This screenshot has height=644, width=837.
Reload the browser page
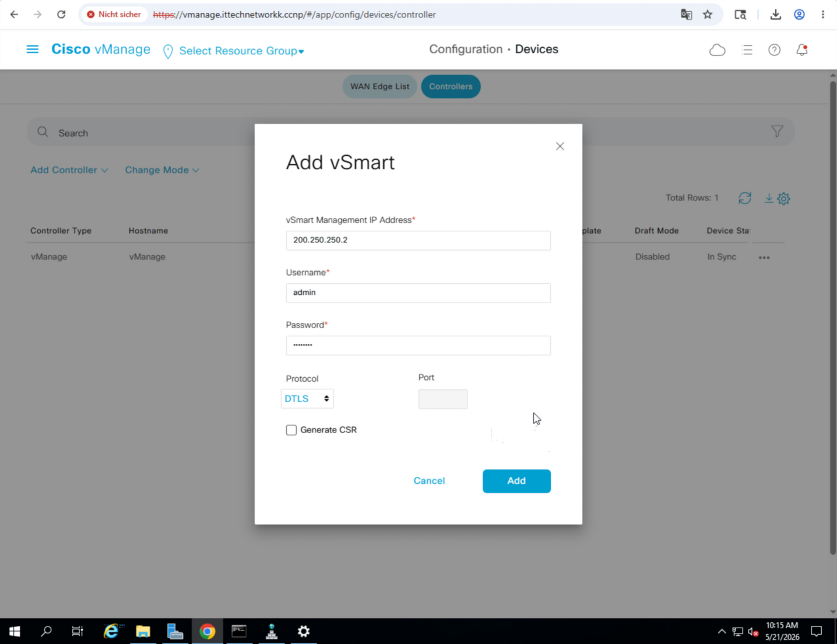61,15
